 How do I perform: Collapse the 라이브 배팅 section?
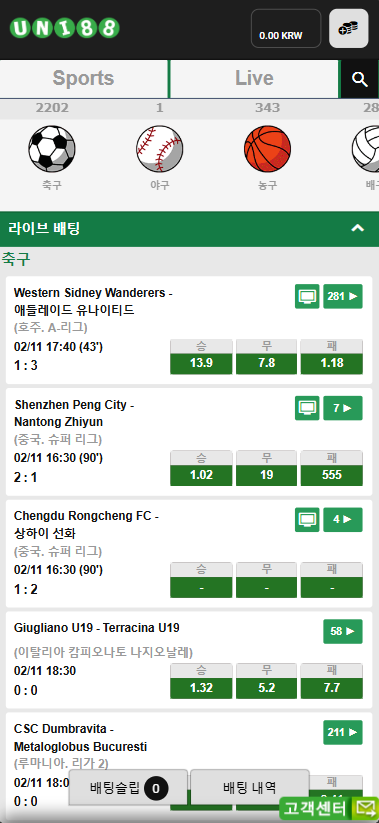(x=357, y=228)
